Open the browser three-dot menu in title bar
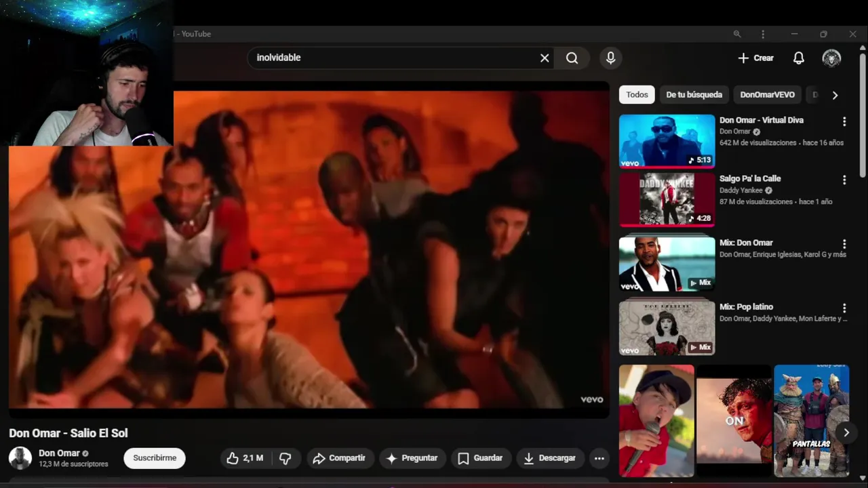This screenshot has height=488, width=868. click(x=763, y=34)
